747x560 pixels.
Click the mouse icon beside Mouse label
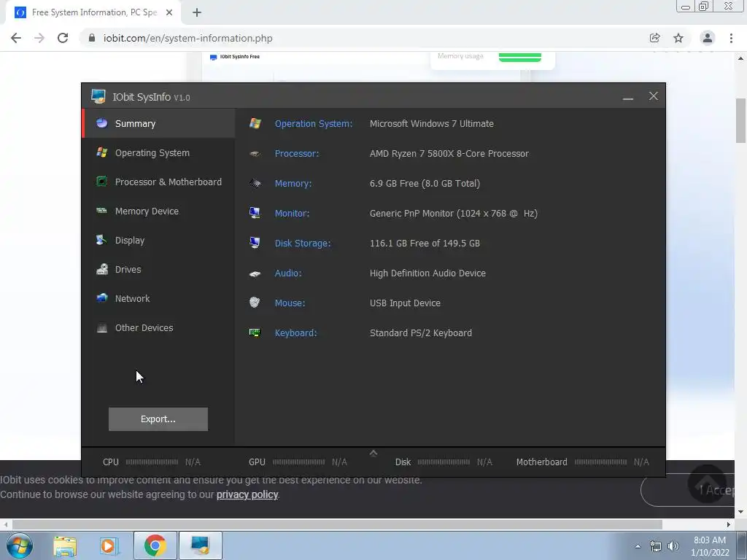pyautogui.click(x=255, y=303)
